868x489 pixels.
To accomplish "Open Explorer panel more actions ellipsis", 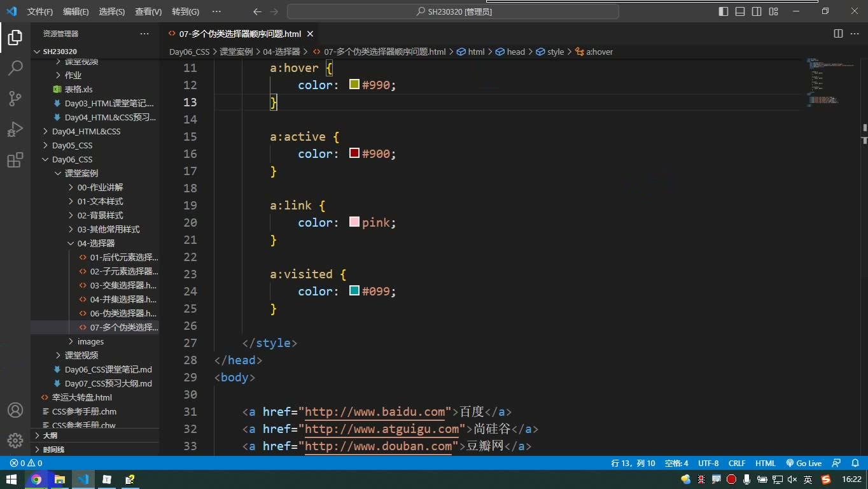I will click(x=144, y=34).
